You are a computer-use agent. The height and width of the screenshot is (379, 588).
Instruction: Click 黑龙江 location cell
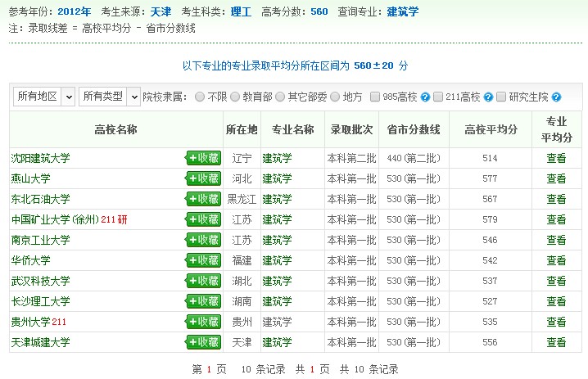(x=242, y=199)
